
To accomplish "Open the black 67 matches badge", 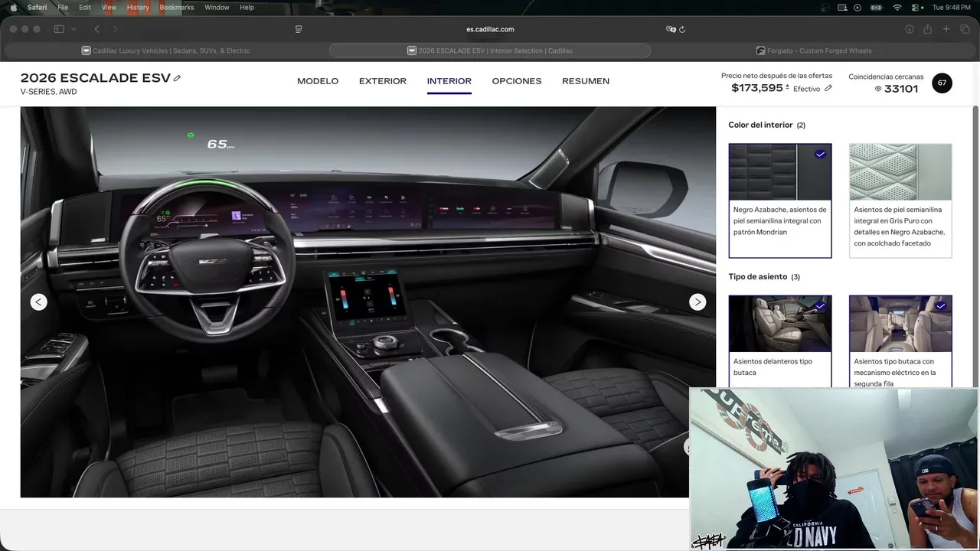I will [942, 83].
